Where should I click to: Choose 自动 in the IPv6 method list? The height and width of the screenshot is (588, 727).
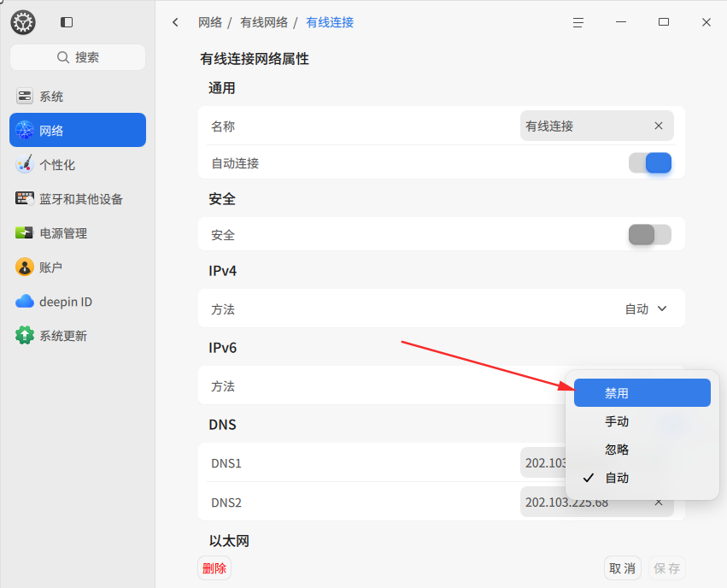click(x=642, y=478)
